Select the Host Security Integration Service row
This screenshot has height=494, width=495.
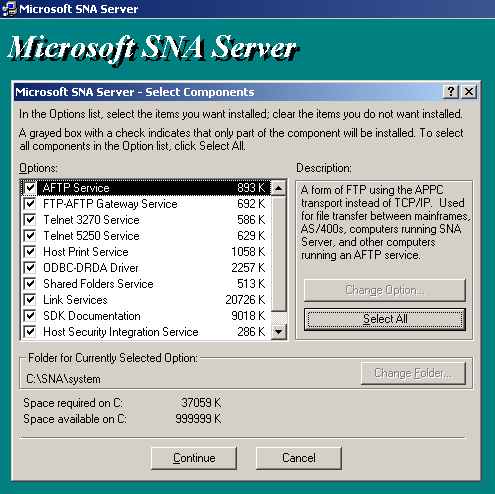(x=146, y=332)
